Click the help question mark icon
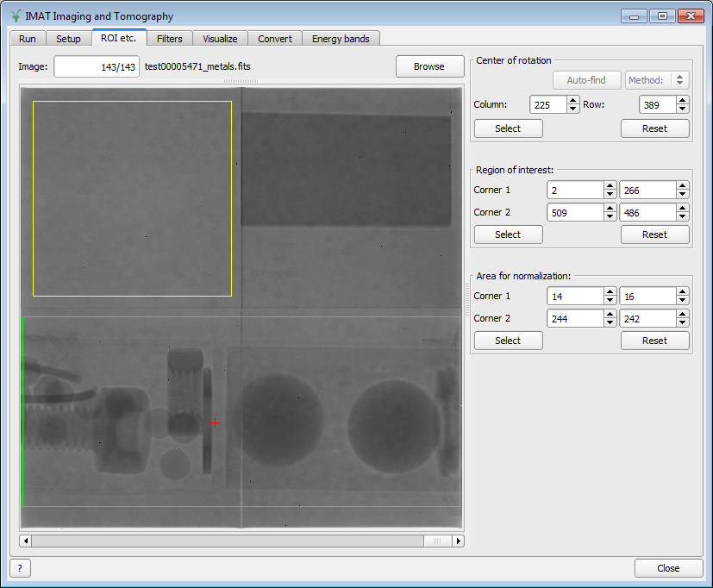The image size is (713, 588). (19, 567)
